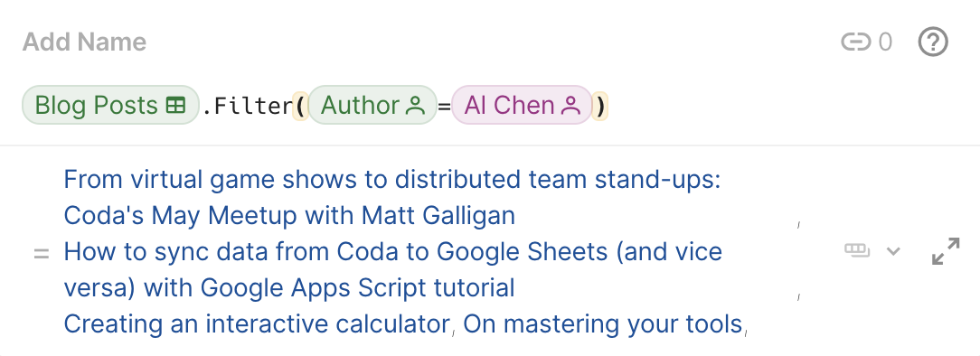Select the Author column chip
Image resolution: width=980 pixels, height=356 pixels.
click(372, 105)
